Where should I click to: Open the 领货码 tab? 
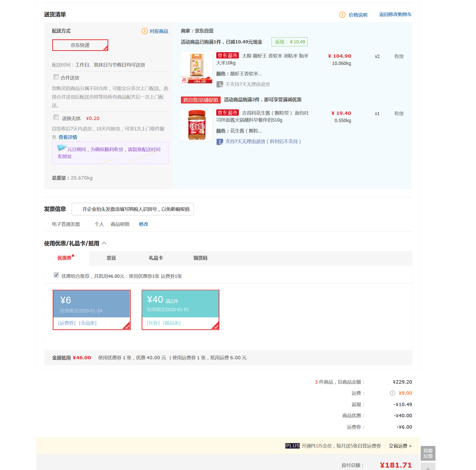click(200, 258)
